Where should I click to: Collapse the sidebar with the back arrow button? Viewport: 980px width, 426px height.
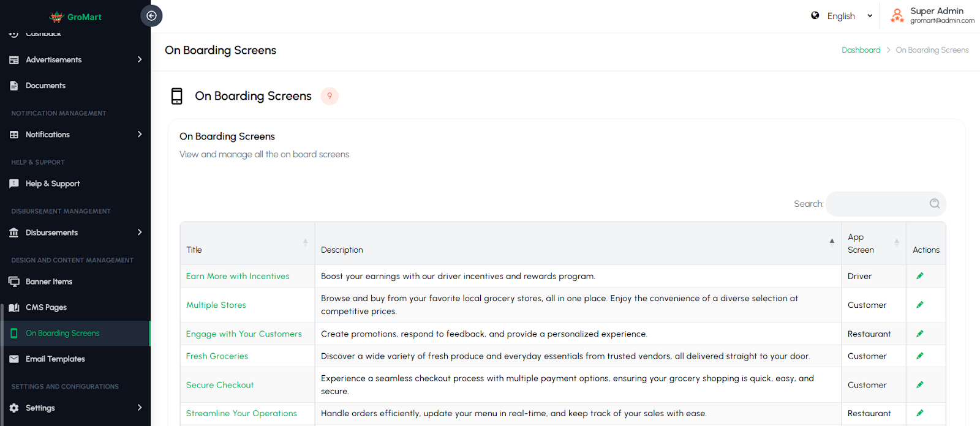(x=151, y=16)
